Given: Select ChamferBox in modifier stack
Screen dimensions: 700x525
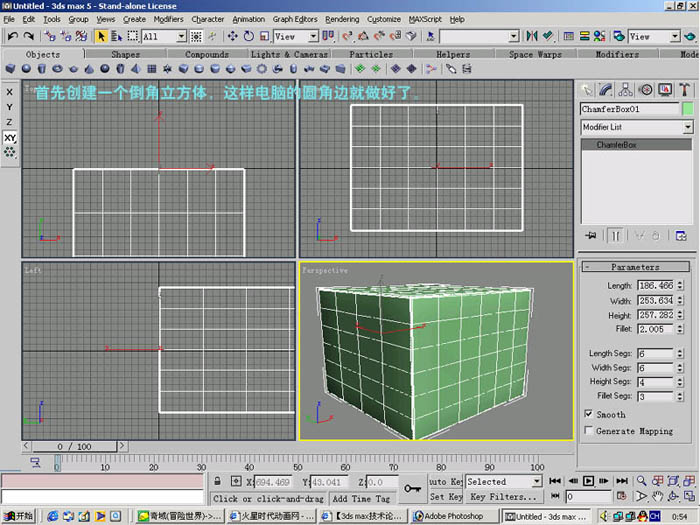Looking at the screenshot, I should [x=637, y=145].
